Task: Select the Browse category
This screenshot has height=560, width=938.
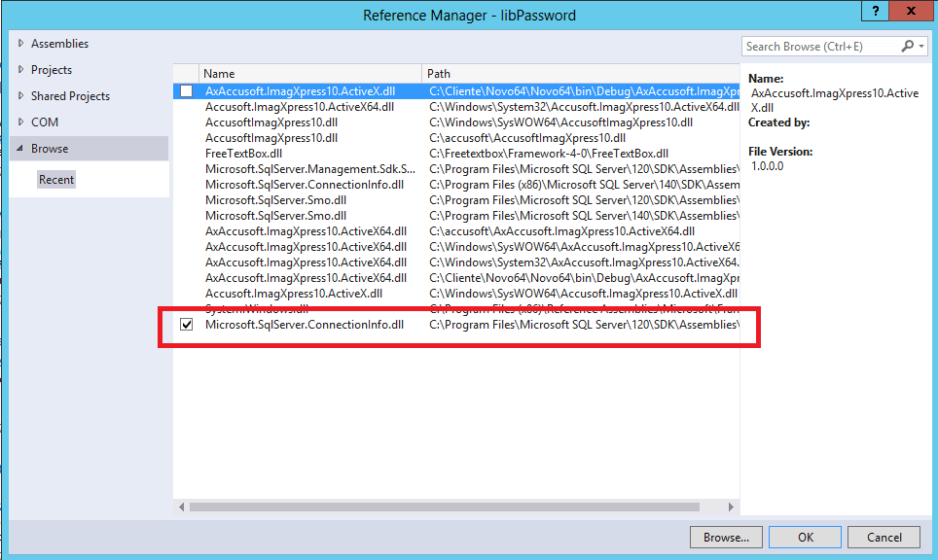Action: click(90, 148)
